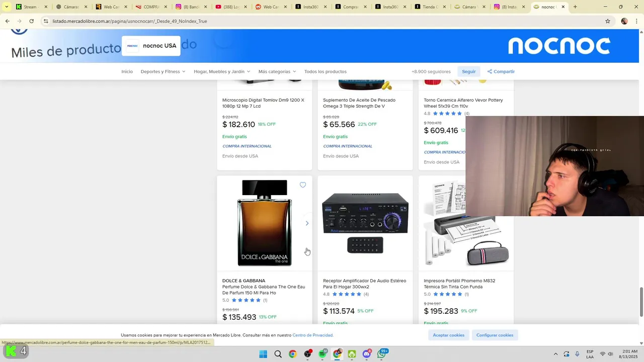Bookmark this page with the star icon

click(x=608, y=21)
